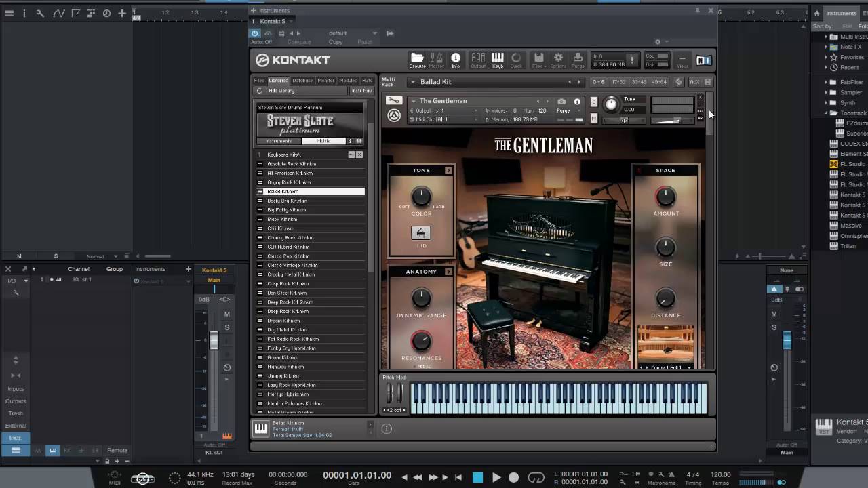The height and width of the screenshot is (488, 868).
Task: Open instrument edit wrench icon
Action: coord(393,100)
